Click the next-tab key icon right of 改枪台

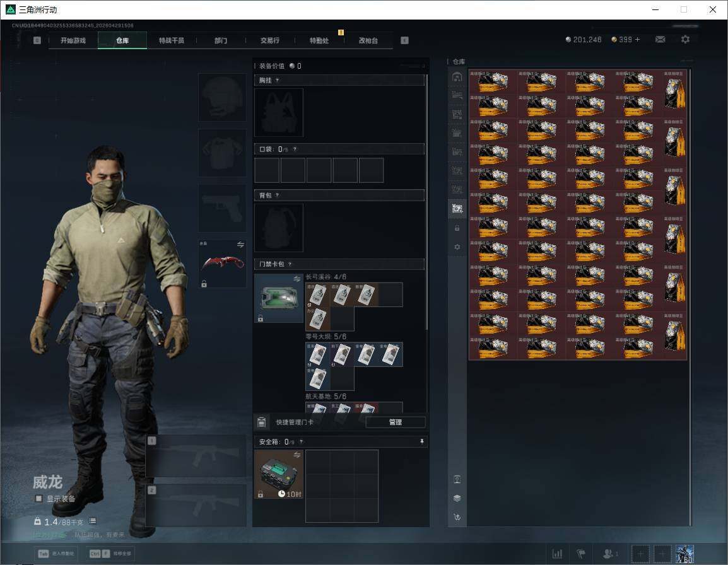click(404, 40)
